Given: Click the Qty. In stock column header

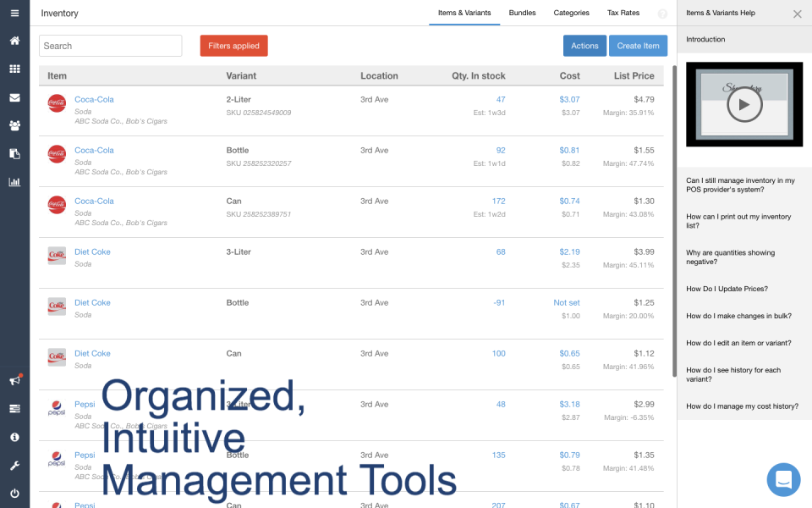Looking at the screenshot, I should point(479,75).
